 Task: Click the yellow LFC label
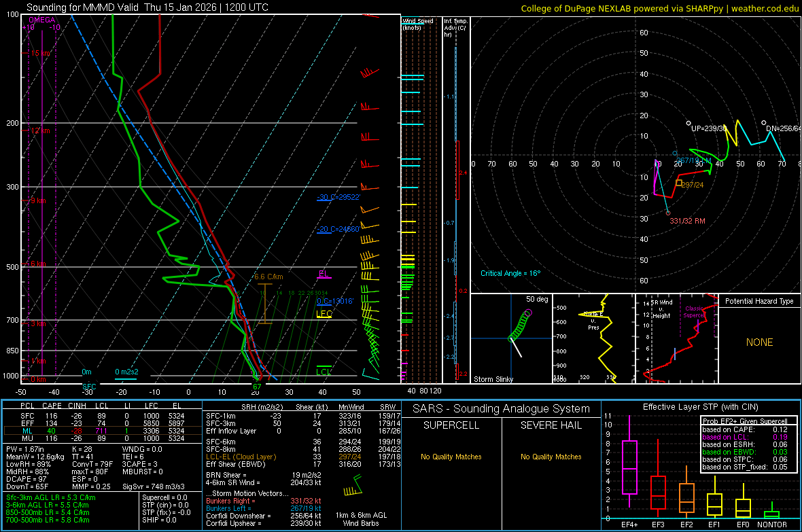(x=324, y=314)
